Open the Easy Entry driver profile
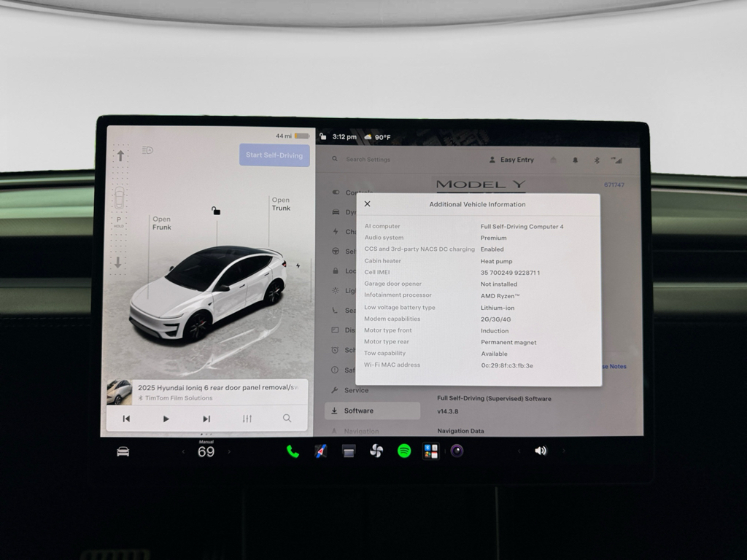The height and width of the screenshot is (560, 747). (511, 160)
